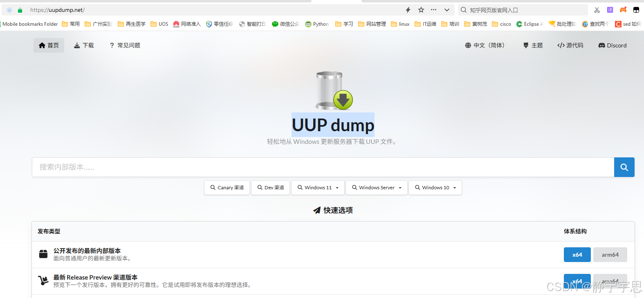This screenshot has height=298, width=644.
Task: Open the 网站管理 bookmark folder
Action: coord(372,24)
